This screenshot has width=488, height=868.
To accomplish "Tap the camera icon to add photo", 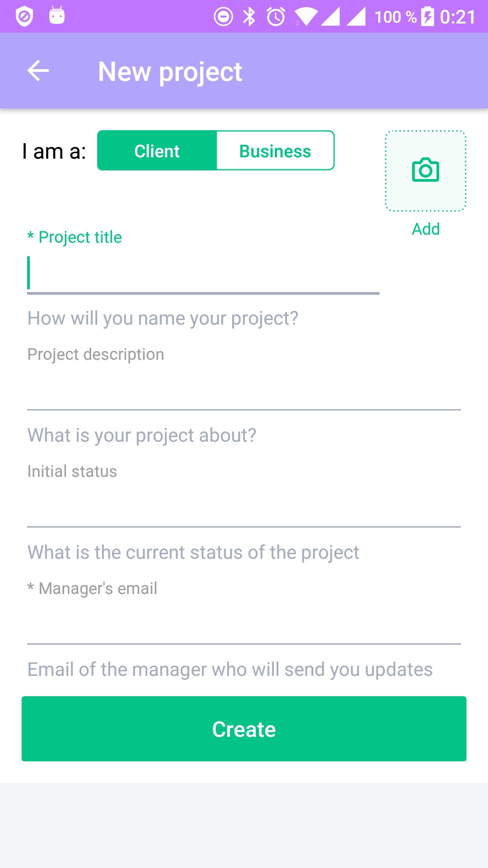I will click(x=425, y=170).
